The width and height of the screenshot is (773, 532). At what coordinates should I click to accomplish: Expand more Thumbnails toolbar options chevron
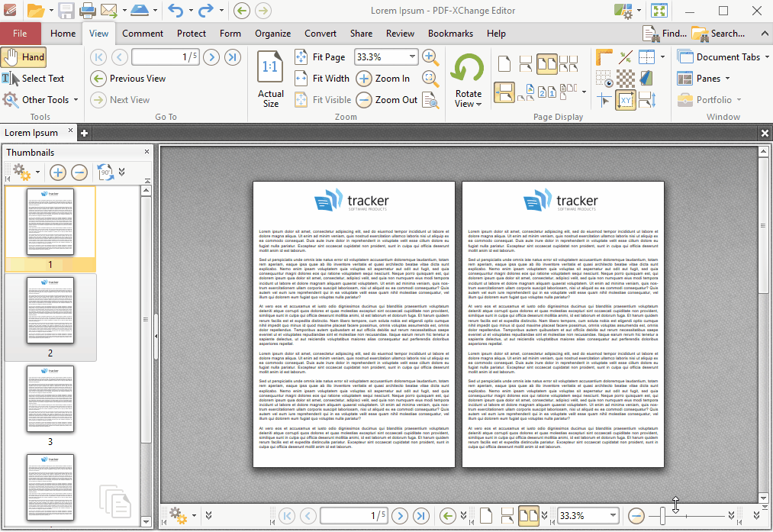pos(122,172)
